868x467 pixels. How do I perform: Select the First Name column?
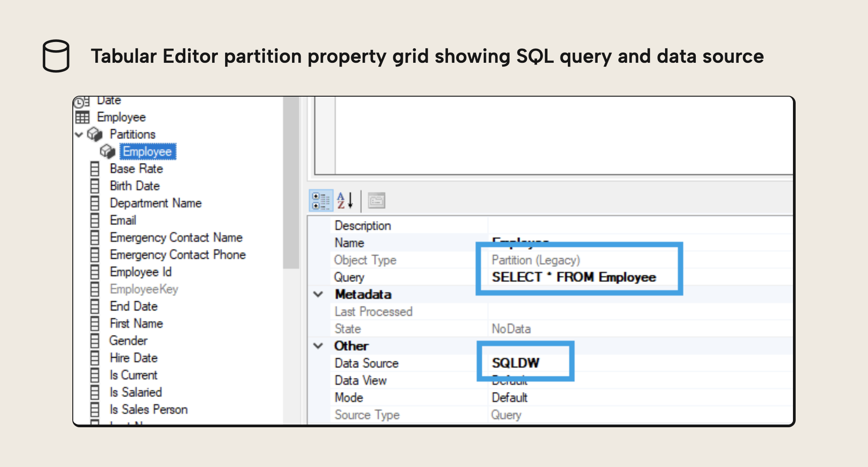tap(136, 323)
